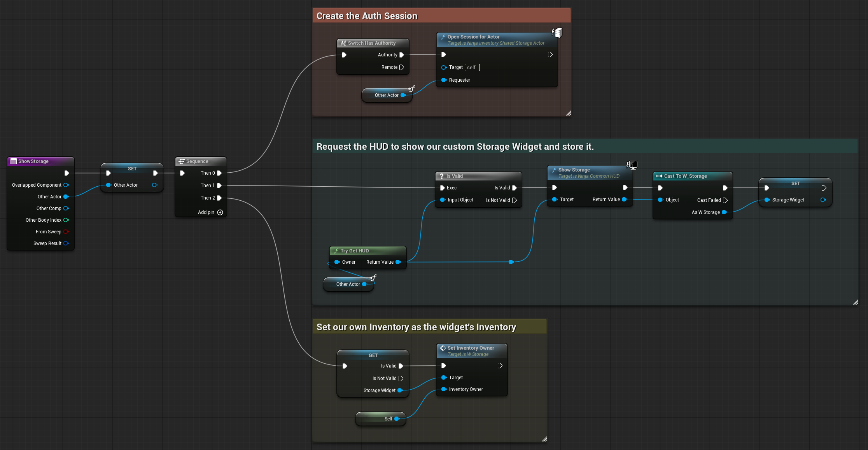Select the Create the Auth Session comment title

tap(367, 16)
